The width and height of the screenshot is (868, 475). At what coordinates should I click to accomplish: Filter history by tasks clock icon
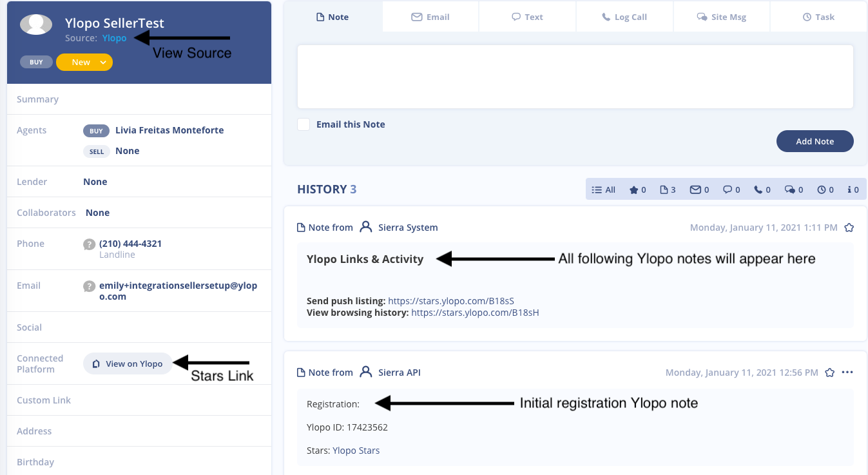(825, 189)
